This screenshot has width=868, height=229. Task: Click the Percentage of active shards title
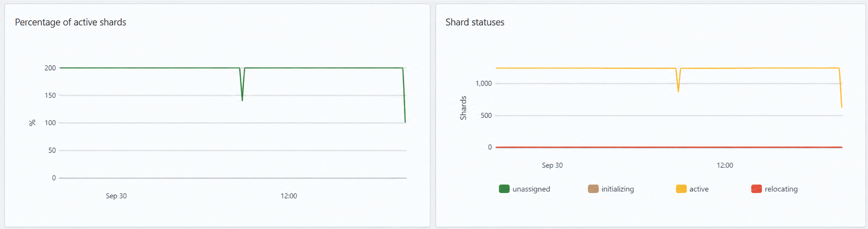pos(70,22)
